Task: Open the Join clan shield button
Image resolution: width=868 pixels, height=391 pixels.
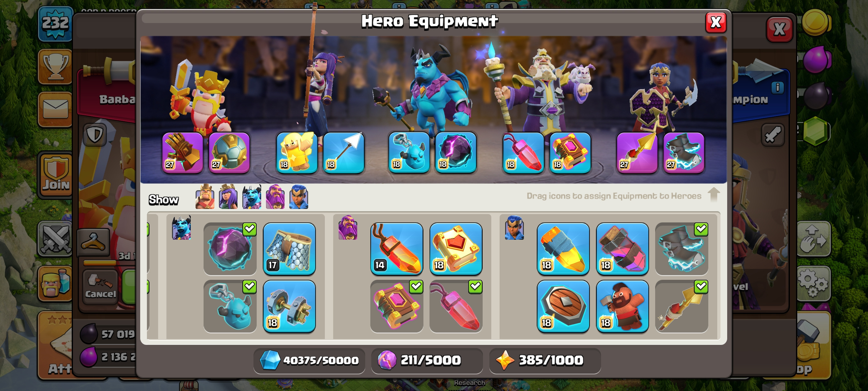Action: click(x=56, y=175)
